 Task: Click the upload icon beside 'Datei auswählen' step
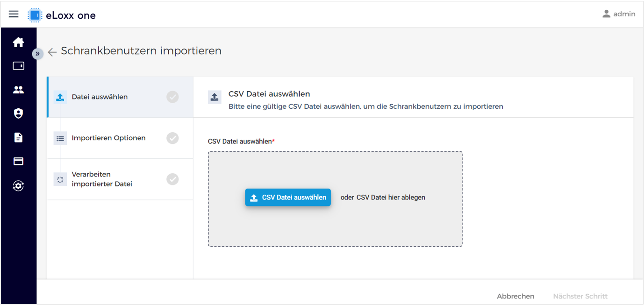(x=60, y=97)
